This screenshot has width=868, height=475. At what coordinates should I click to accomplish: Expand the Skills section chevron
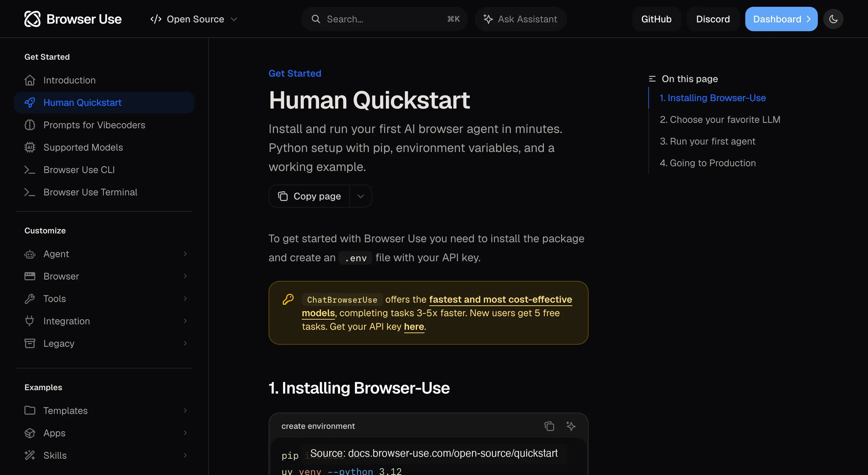point(185,455)
